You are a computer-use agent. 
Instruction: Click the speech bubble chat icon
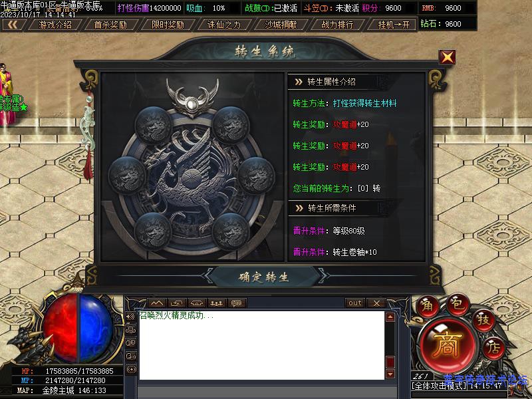click(x=237, y=303)
